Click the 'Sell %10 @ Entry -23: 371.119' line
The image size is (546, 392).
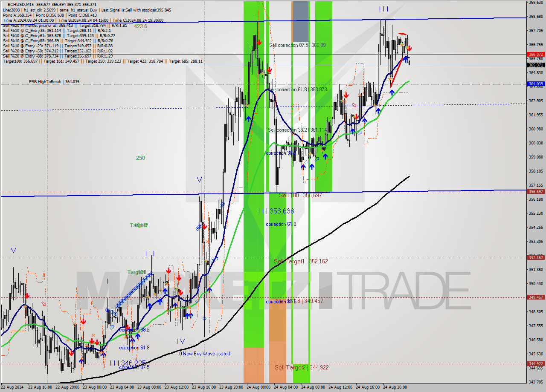click(58, 46)
